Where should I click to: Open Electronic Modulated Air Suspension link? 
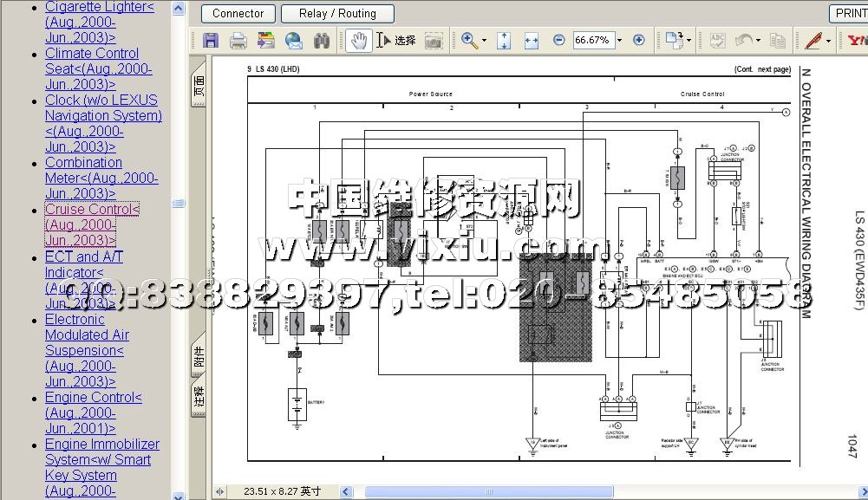tap(87, 350)
